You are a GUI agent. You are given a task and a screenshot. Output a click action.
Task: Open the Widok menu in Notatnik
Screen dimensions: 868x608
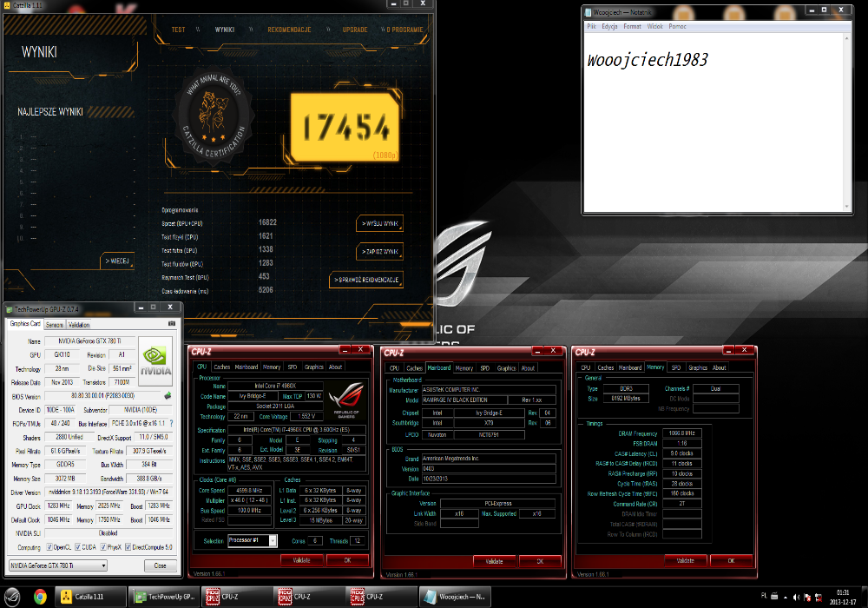tap(654, 26)
